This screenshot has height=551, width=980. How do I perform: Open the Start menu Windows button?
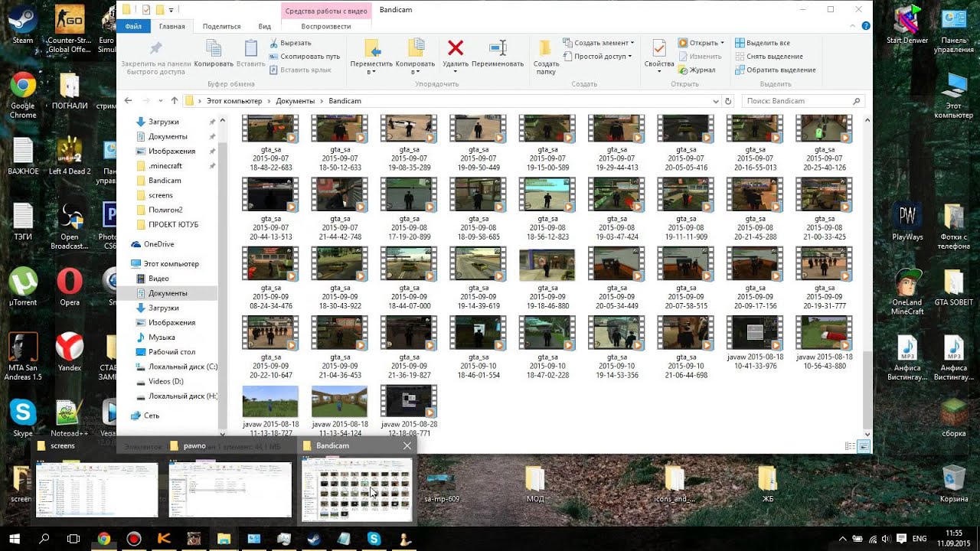14,539
